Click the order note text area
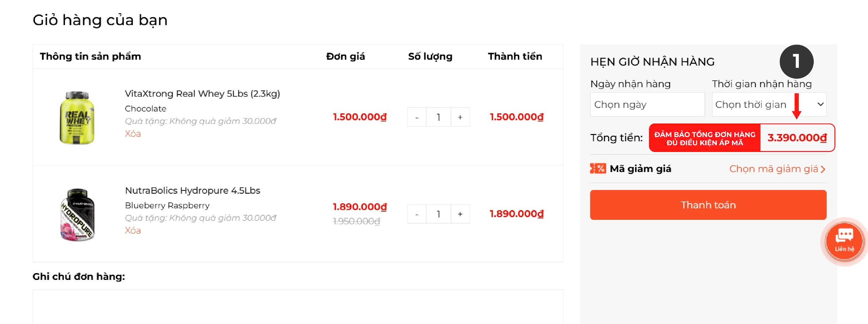Viewport: 868px width, 324px height. coord(298,306)
